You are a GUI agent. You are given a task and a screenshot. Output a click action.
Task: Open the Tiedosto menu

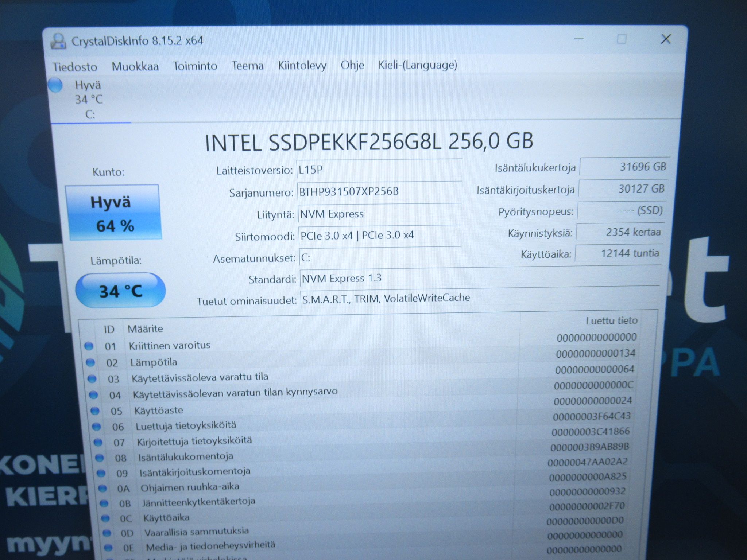coord(75,67)
